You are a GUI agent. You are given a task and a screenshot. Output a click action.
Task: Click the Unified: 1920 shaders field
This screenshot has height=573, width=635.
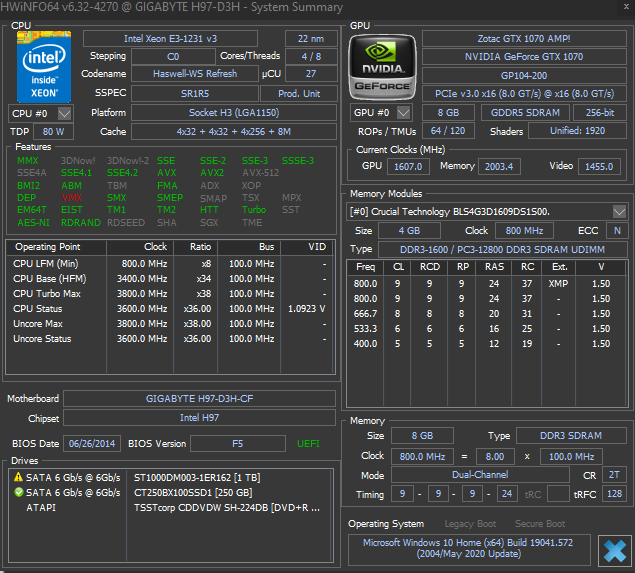click(x=577, y=131)
